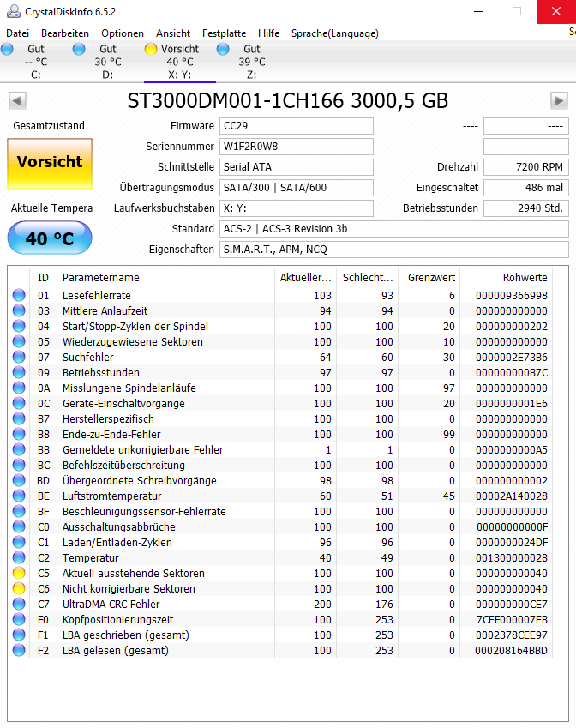Image resolution: width=576 pixels, height=728 pixels.
Task: Click status icon for Wiederzugewiesene Sektoren
Action: coord(19,342)
